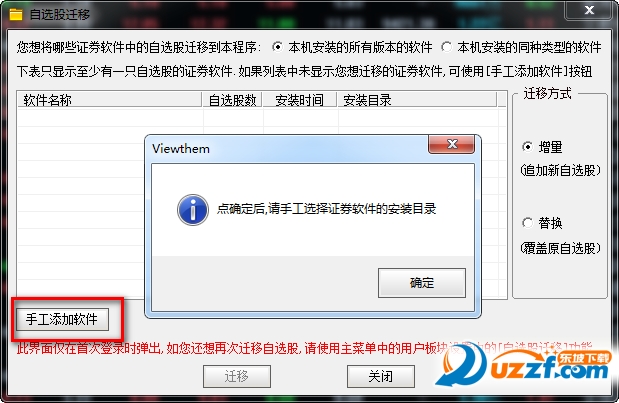Image resolution: width=619 pixels, height=403 pixels.
Task: Click the yellow folder icon in title bar
Action: pyautogui.click(x=16, y=15)
